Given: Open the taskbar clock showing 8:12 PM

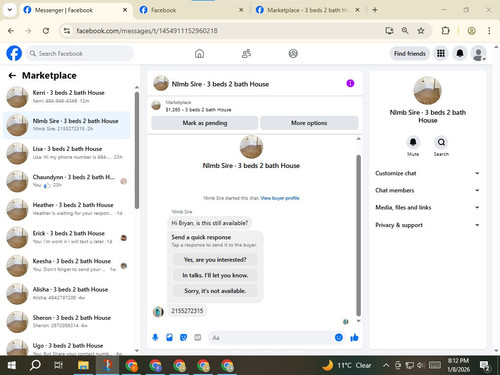Looking at the screenshot, I should coord(458,365).
